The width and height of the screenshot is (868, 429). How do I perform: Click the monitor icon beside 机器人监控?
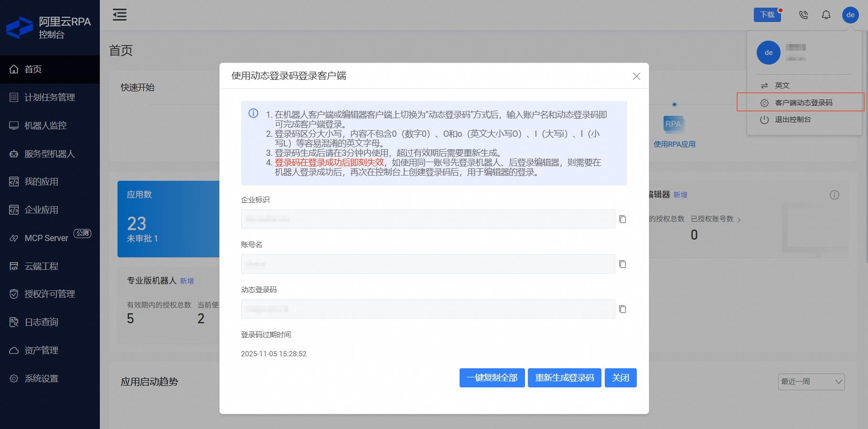(14, 126)
